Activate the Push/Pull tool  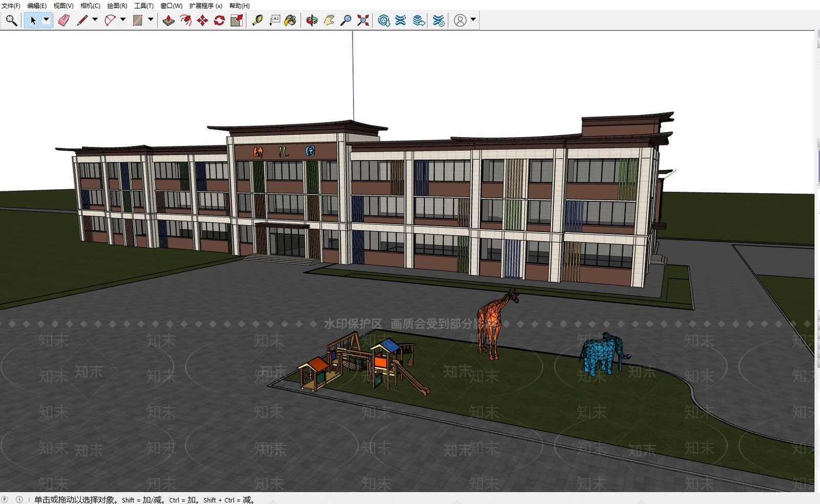coord(169,20)
